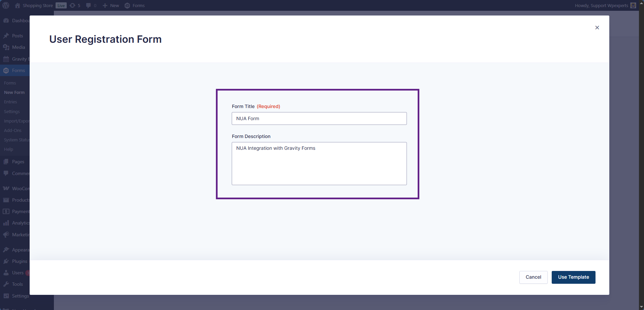Screen dimensions: 644x310
Task: Click the user avatar next to Howdy
Action: tap(633, 5)
